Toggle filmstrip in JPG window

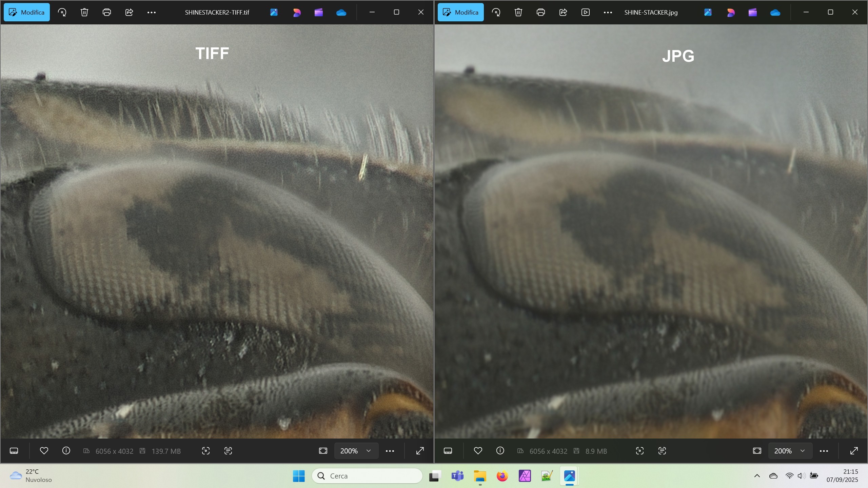click(x=448, y=451)
